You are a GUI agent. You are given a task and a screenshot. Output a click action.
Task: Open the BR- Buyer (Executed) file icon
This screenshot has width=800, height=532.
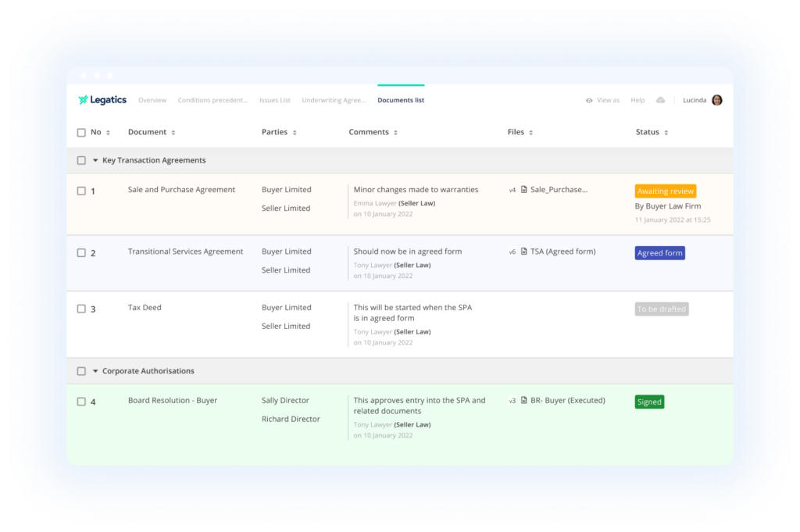coord(524,401)
